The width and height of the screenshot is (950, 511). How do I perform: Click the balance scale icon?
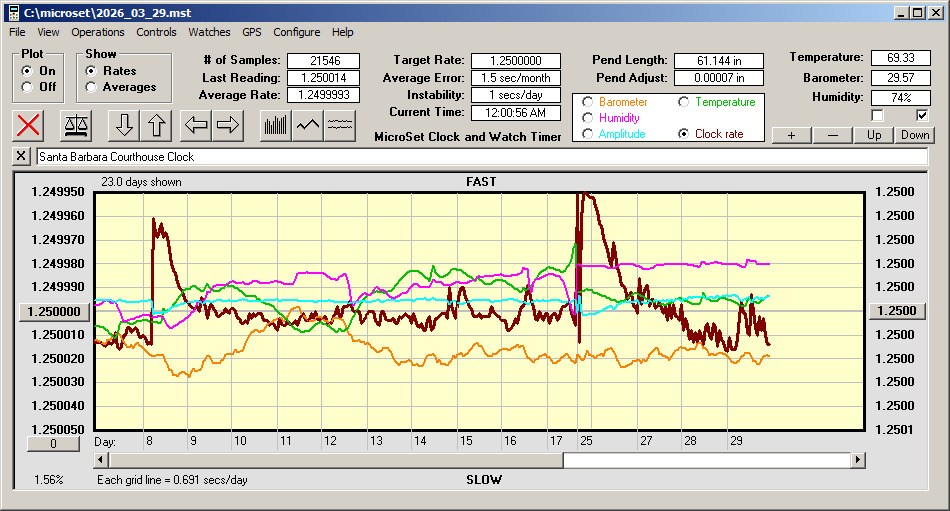75,125
